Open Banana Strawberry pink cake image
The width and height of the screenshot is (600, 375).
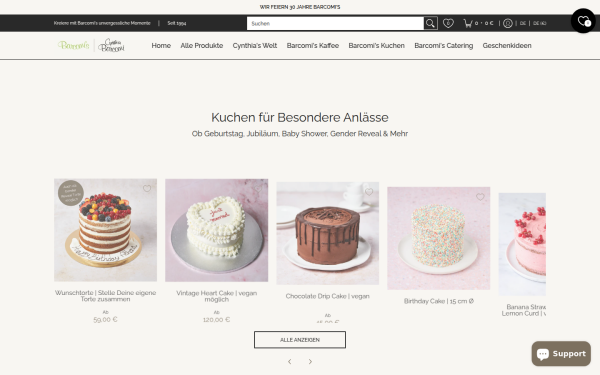click(522, 244)
